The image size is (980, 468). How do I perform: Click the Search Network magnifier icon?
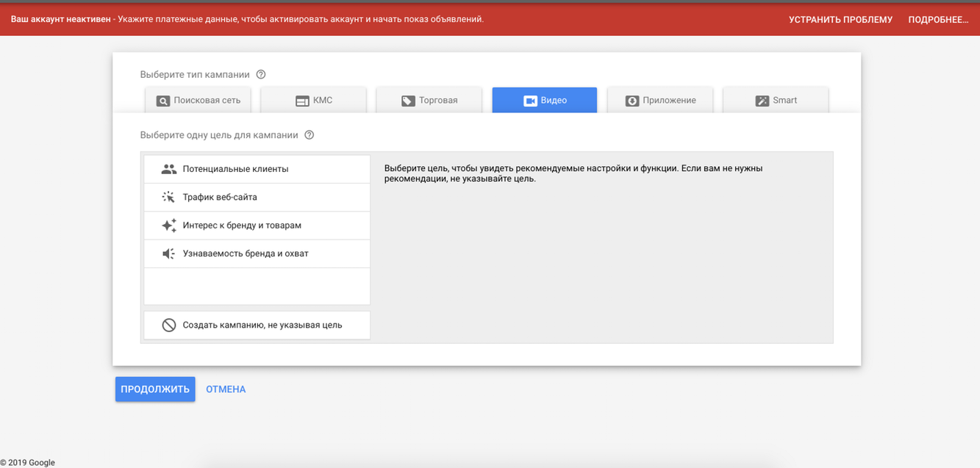[163, 101]
